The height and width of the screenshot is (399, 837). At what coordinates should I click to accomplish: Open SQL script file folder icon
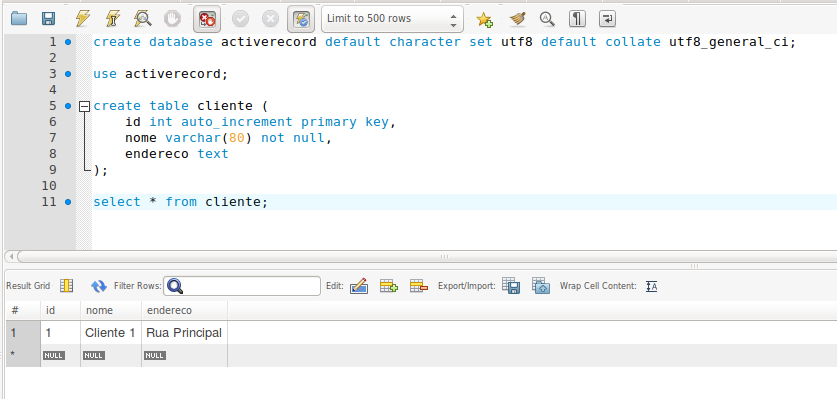19,19
